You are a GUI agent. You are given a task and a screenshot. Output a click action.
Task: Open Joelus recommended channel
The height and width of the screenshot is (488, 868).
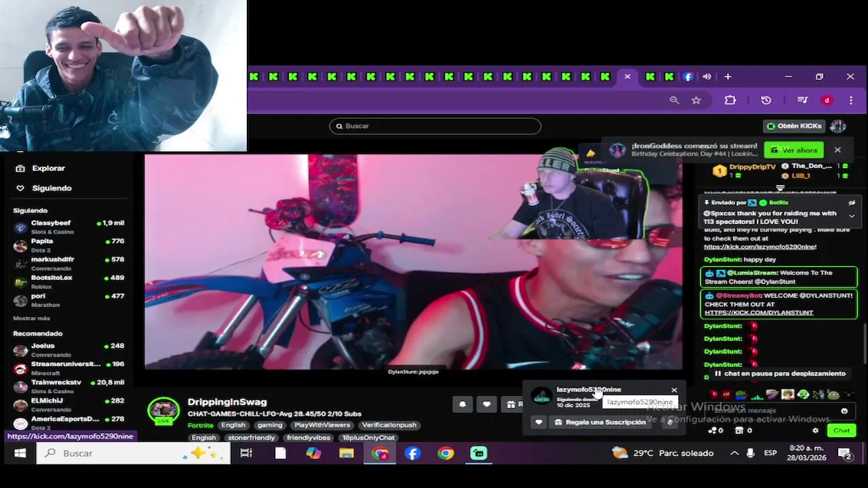[x=68, y=350]
